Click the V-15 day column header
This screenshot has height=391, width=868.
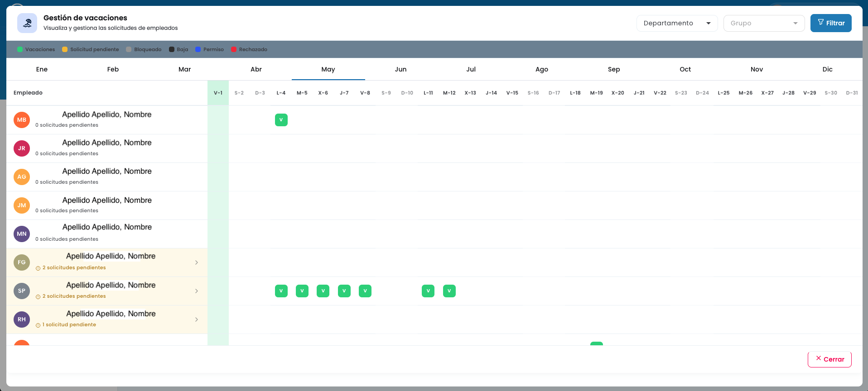tap(512, 93)
